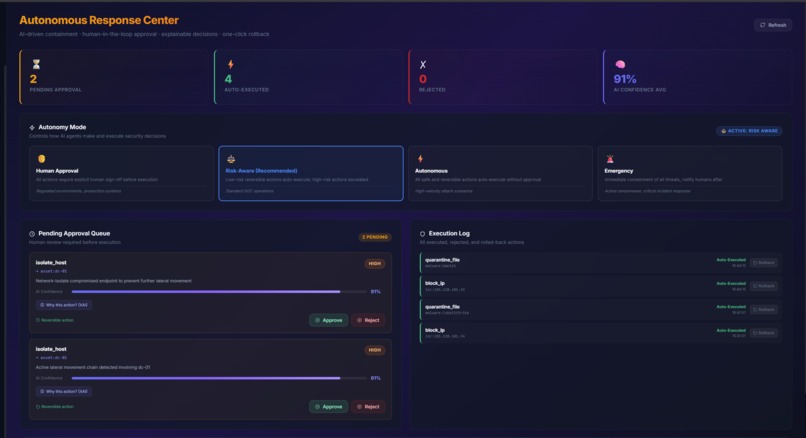Approve the Network-isolate compromised endpoint action
This screenshot has height=438, width=806.
328,320
